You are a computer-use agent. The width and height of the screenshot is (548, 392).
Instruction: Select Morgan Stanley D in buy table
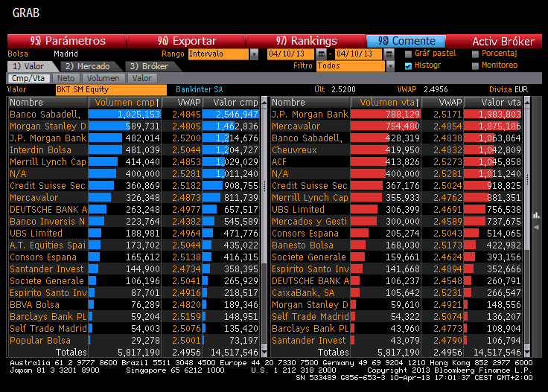[x=134, y=126]
